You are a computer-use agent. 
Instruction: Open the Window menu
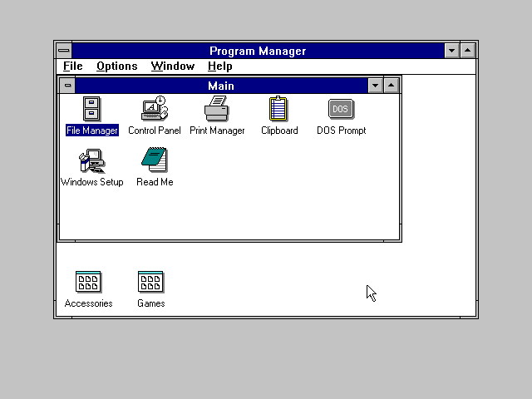(173, 66)
